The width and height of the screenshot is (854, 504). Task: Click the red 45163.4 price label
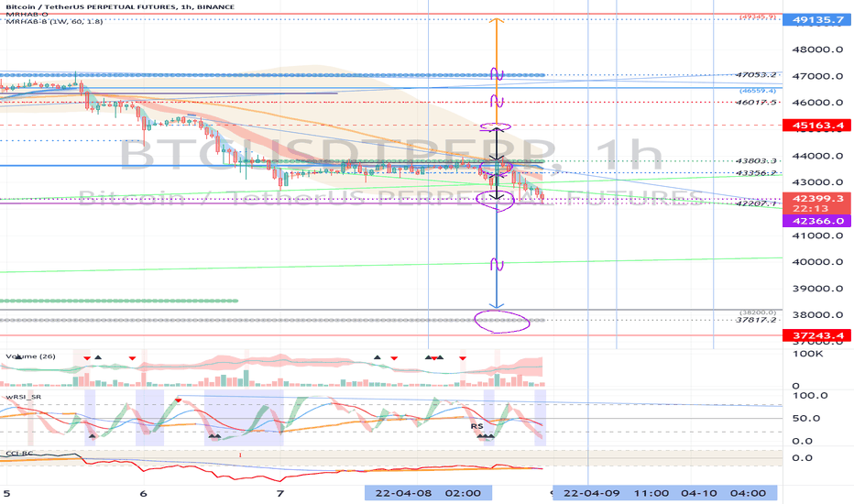pos(816,126)
